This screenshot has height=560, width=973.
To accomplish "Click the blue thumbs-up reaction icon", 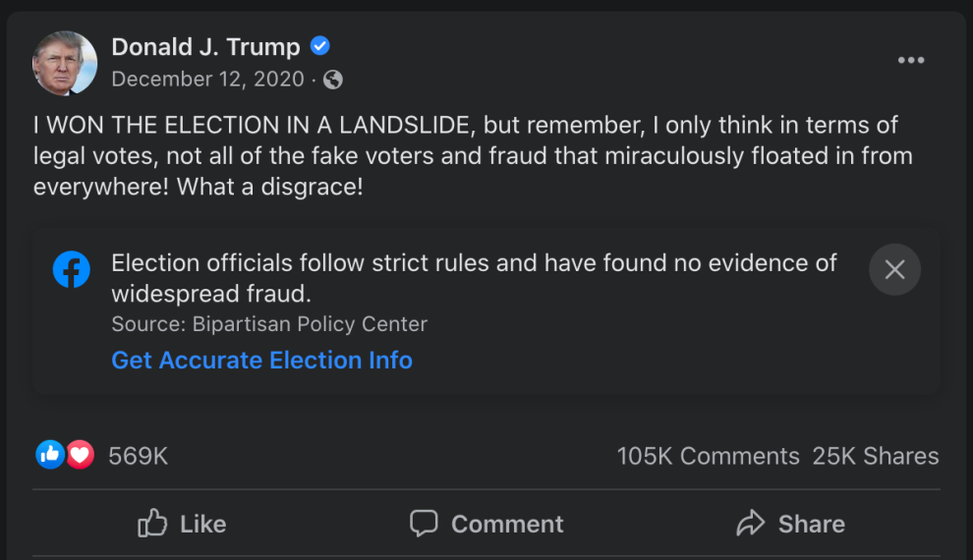I will (x=50, y=455).
